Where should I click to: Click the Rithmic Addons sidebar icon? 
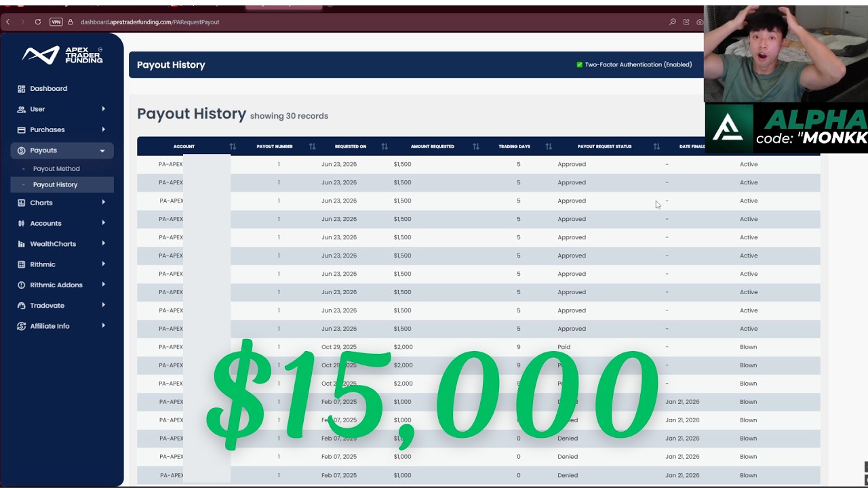click(x=21, y=285)
